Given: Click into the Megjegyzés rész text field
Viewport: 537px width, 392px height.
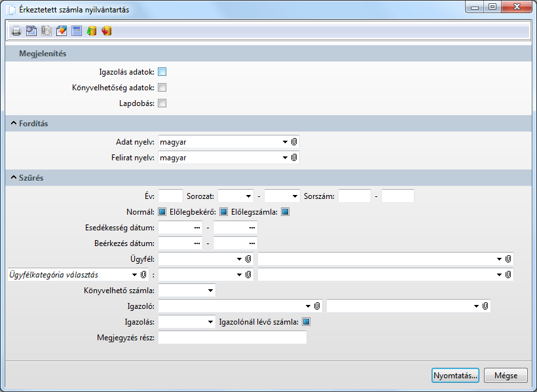Looking at the screenshot, I should 232,338.
